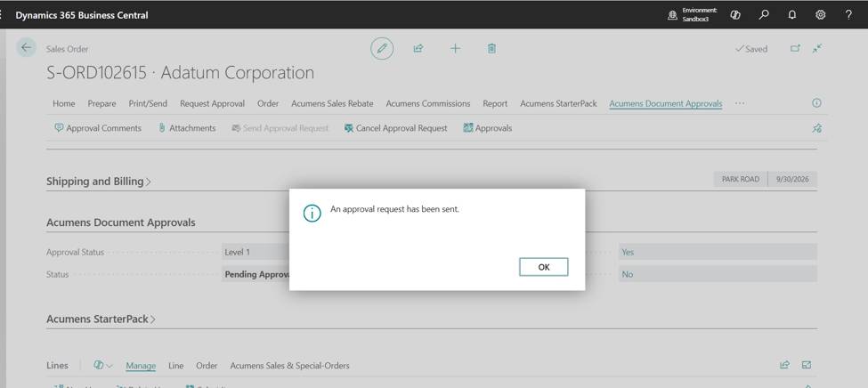868x388 pixels.
Task: Expand the Lines section to full view
Action: pyautogui.click(x=807, y=365)
